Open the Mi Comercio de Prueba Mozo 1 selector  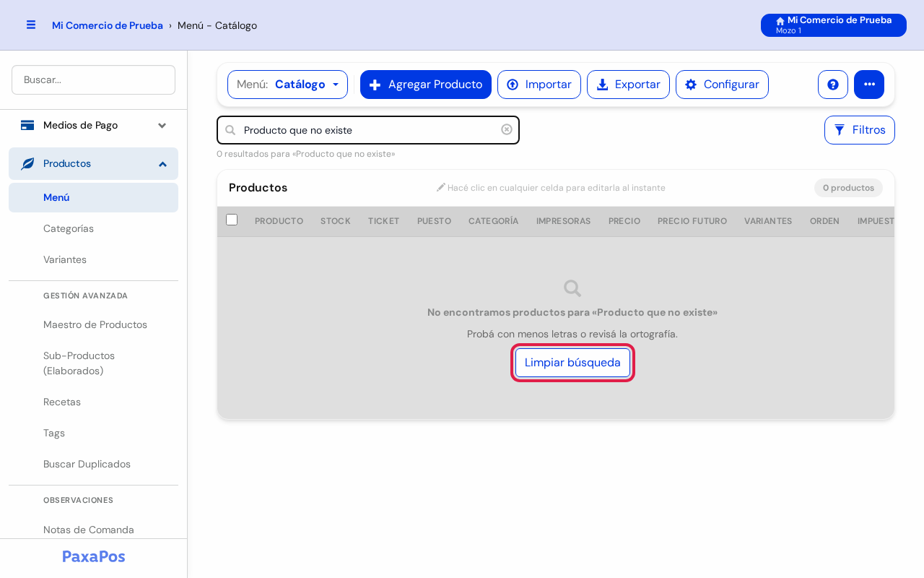pyautogui.click(x=834, y=25)
